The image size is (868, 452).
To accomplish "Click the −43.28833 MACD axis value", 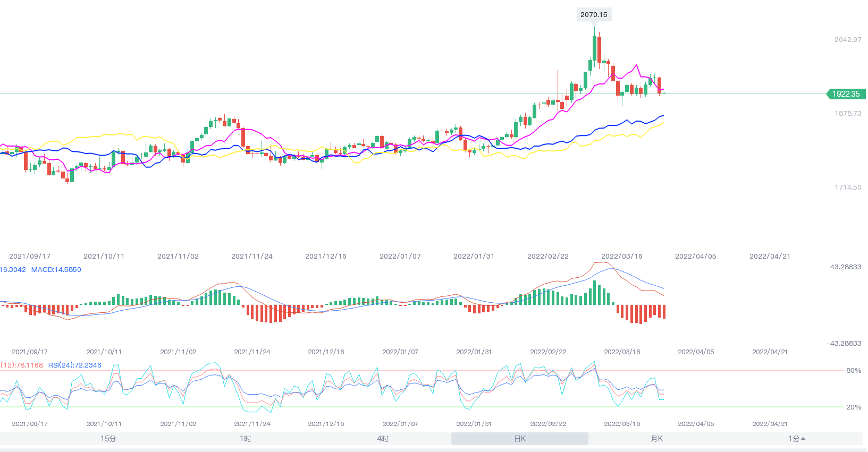I will click(844, 344).
